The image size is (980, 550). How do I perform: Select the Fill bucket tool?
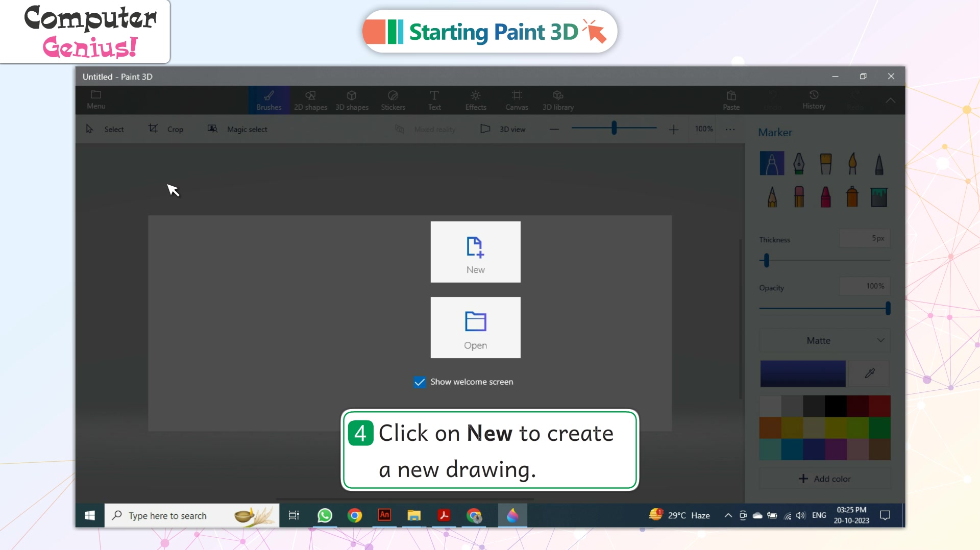tap(879, 196)
